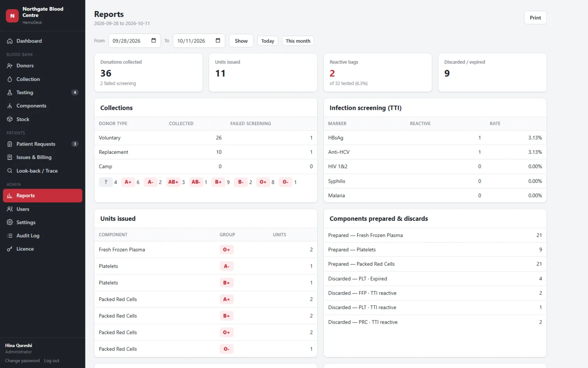The width and height of the screenshot is (588, 368).
Task: Click the Settings gear icon
Action: point(10,222)
